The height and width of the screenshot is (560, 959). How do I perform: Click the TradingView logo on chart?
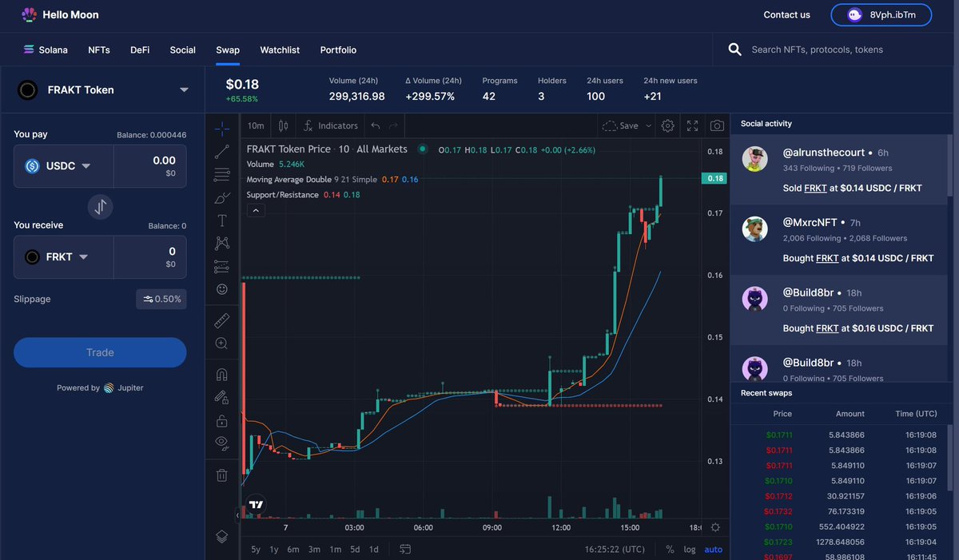[256, 505]
